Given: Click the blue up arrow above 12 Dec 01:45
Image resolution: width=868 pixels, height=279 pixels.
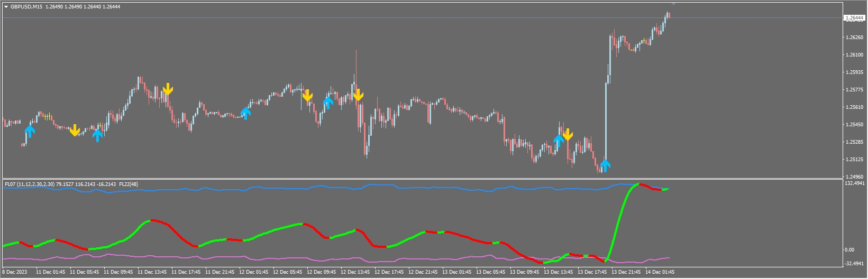Looking at the screenshot, I should tap(245, 113).
